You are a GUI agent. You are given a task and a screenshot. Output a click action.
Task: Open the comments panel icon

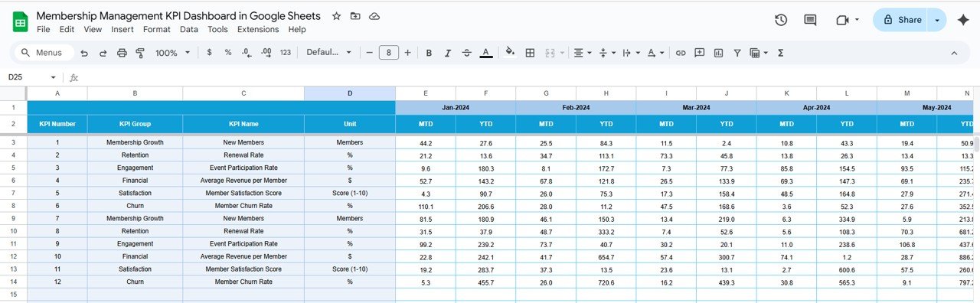pos(810,20)
